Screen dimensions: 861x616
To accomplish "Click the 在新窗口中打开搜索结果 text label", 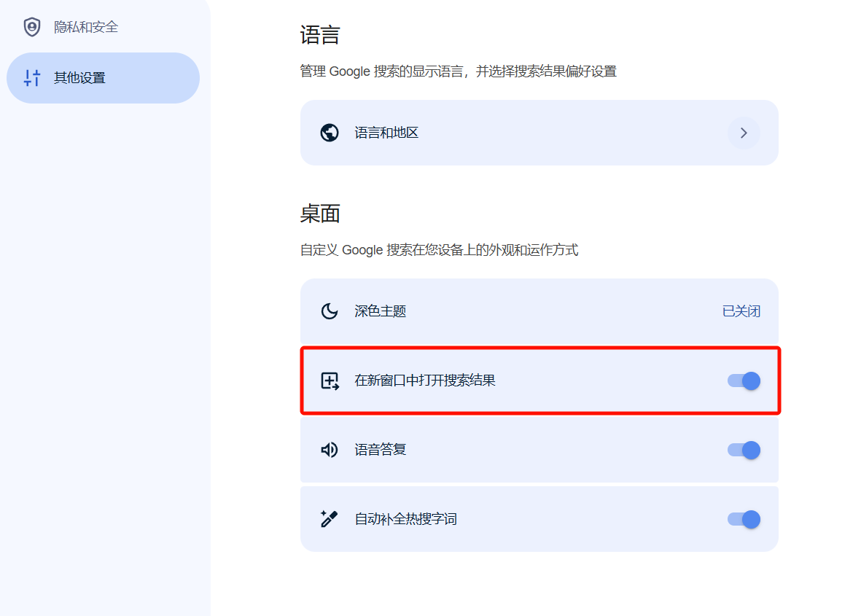I will click(x=425, y=381).
